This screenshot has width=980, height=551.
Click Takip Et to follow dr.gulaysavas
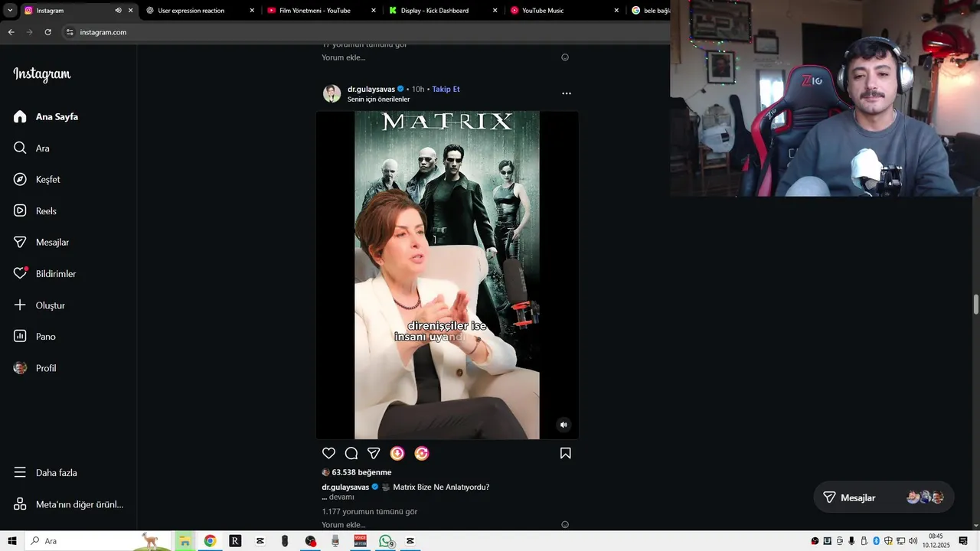[x=446, y=89]
